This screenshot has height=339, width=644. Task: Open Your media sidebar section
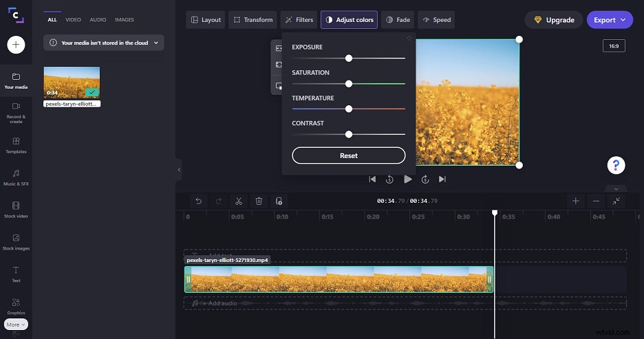coord(16,81)
